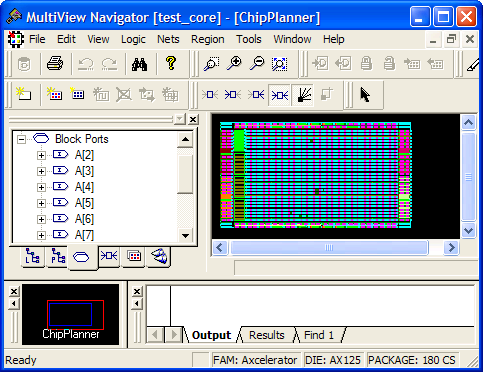Switch to the physical hierarchy tree tab
Screen dimensions: 483x372
coord(58,257)
